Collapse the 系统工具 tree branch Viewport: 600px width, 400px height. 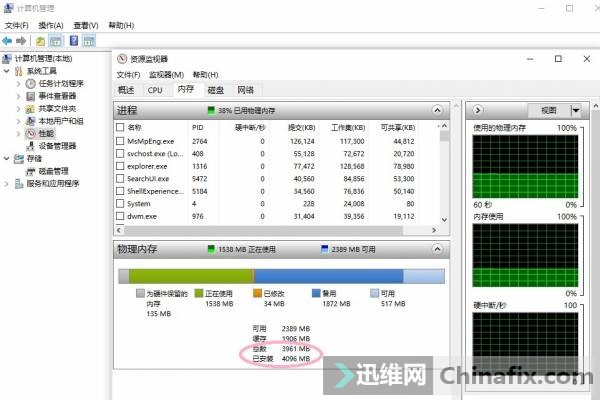click(x=7, y=71)
